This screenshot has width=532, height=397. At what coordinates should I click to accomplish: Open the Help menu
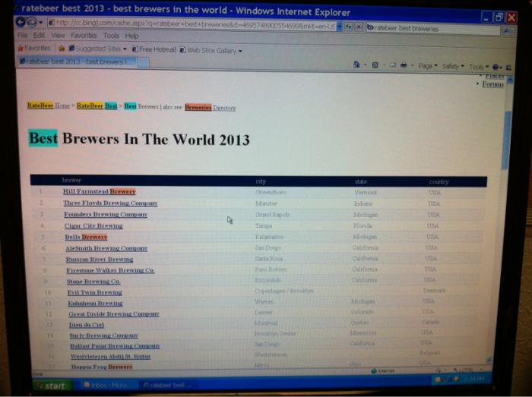coord(131,36)
